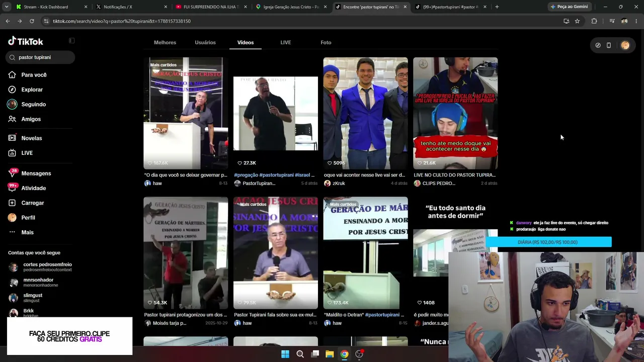The width and height of the screenshot is (644, 362).
Task: Play the "fala sobre sua ex-mulher" video
Action: [x=276, y=253]
